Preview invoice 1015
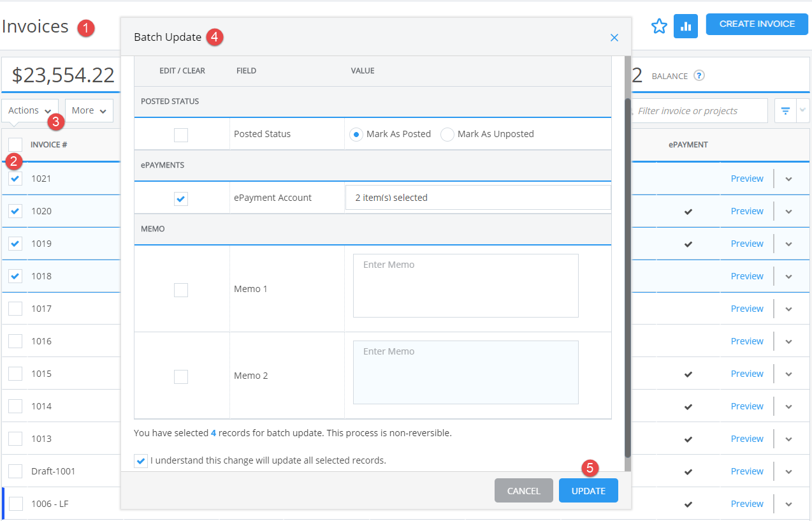 coord(747,374)
